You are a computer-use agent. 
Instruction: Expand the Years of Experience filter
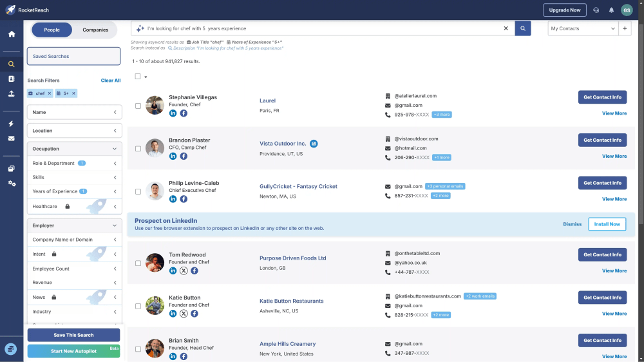click(74, 191)
